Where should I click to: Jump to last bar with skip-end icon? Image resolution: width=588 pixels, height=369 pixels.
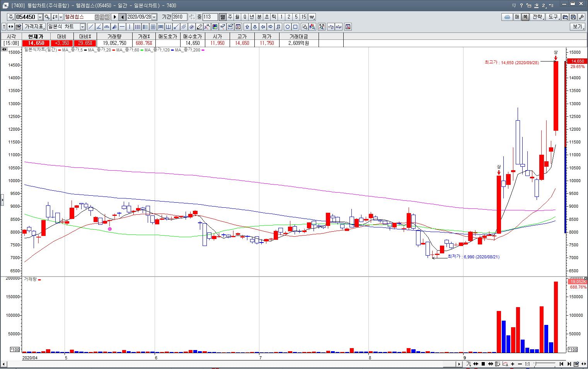[569, 364]
